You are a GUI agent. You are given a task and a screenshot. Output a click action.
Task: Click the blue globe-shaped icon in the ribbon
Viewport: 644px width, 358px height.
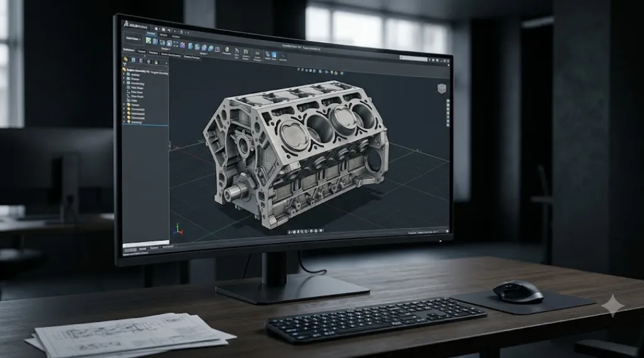tap(204, 48)
